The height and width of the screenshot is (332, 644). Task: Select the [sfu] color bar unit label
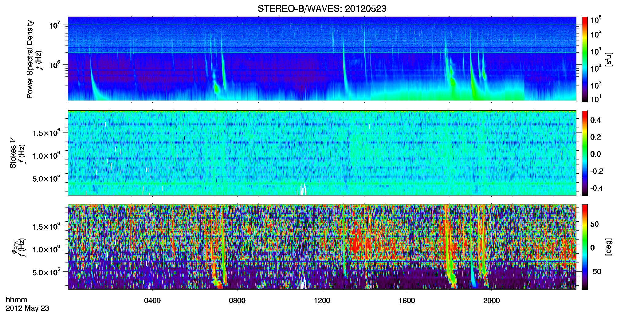pyautogui.click(x=609, y=59)
